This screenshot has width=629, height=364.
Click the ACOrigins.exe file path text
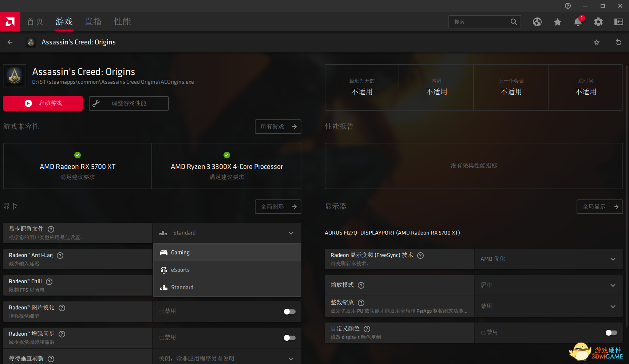tap(113, 82)
